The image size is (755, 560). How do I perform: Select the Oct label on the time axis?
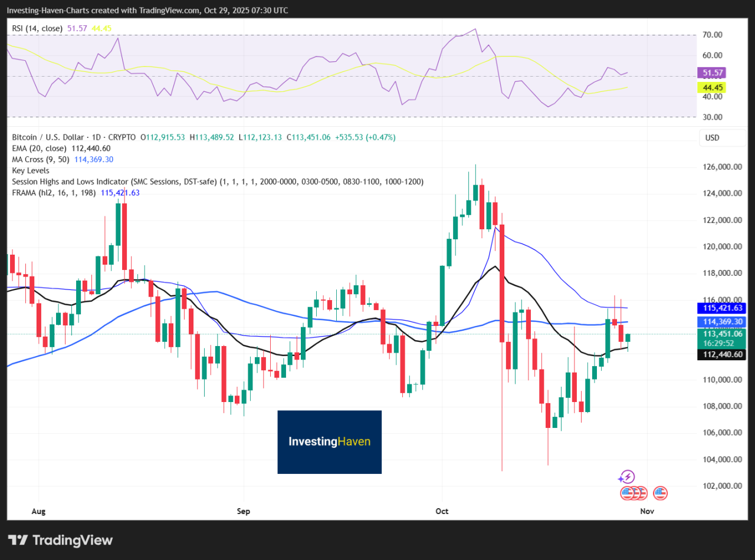[441, 512]
